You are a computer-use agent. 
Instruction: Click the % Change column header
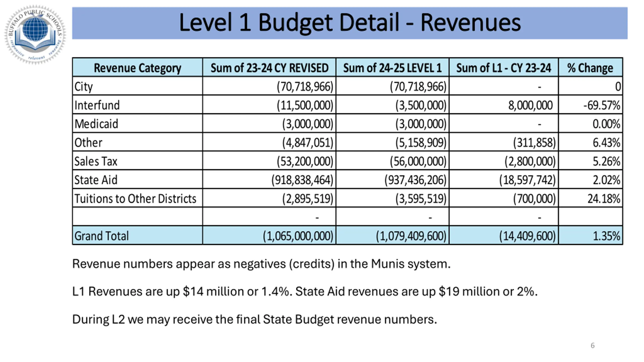pyautogui.click(x=590, y=68)
